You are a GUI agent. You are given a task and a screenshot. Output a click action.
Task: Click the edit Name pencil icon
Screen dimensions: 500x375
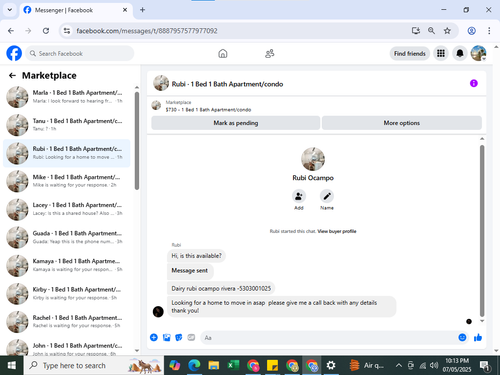[x=327, y=196]
